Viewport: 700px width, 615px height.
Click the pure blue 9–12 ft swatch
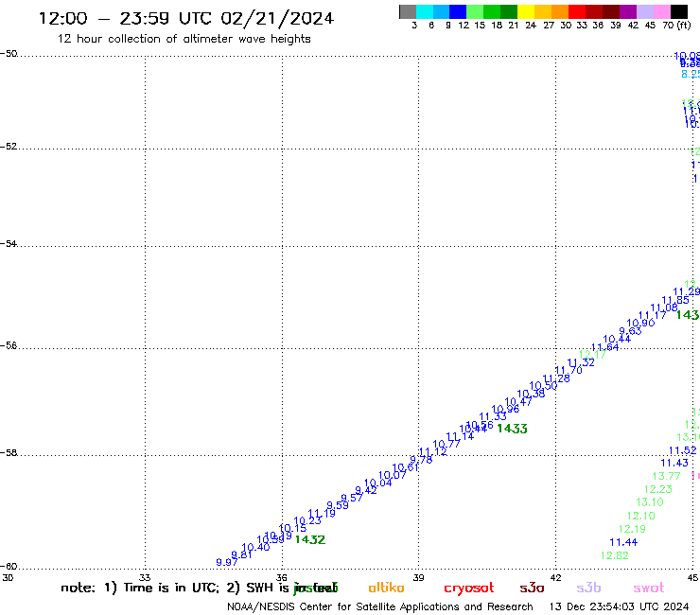click(458, 11)
